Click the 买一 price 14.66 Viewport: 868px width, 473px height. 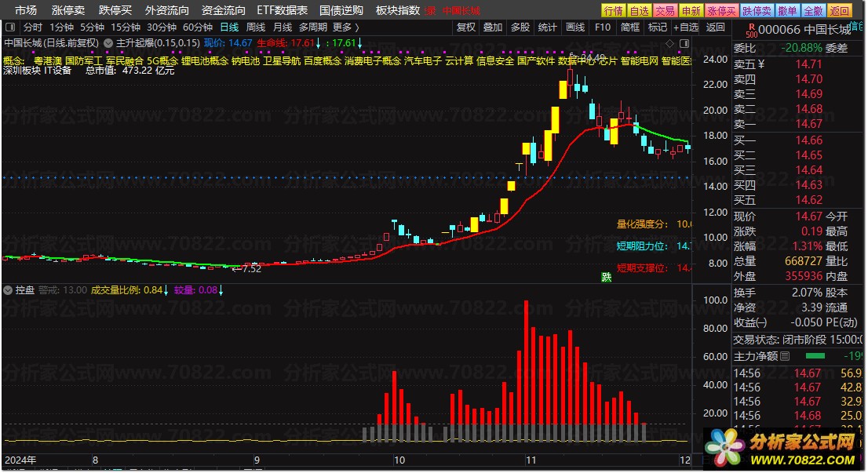pyautogui.click(x=809, y=140)
